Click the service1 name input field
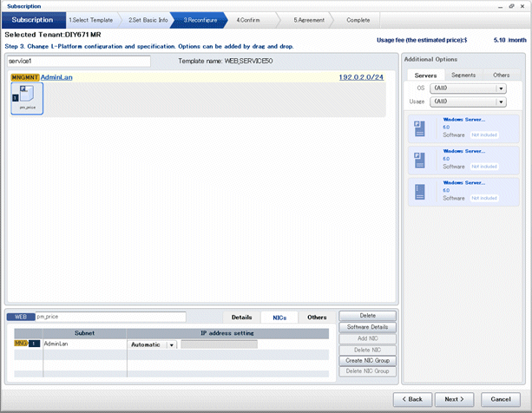The image size is (532, 413). coord(79,62)
